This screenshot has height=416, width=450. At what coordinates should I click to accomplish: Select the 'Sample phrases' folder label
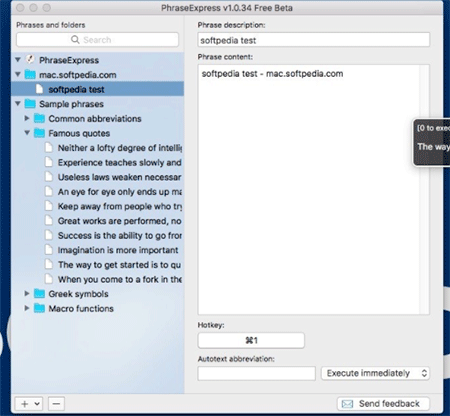point(71,104)
